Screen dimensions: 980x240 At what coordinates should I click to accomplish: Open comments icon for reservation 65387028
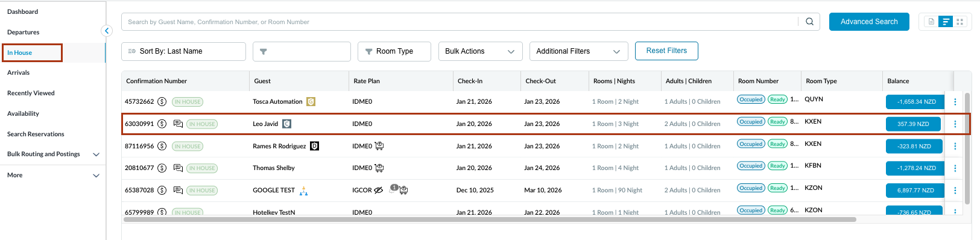click(x=178, y=191)
